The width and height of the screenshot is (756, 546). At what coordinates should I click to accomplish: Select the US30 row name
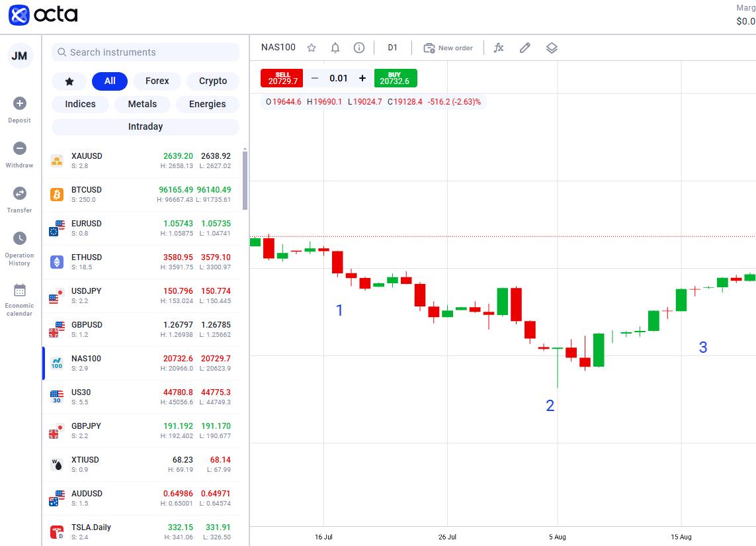(x=81, y=392)
